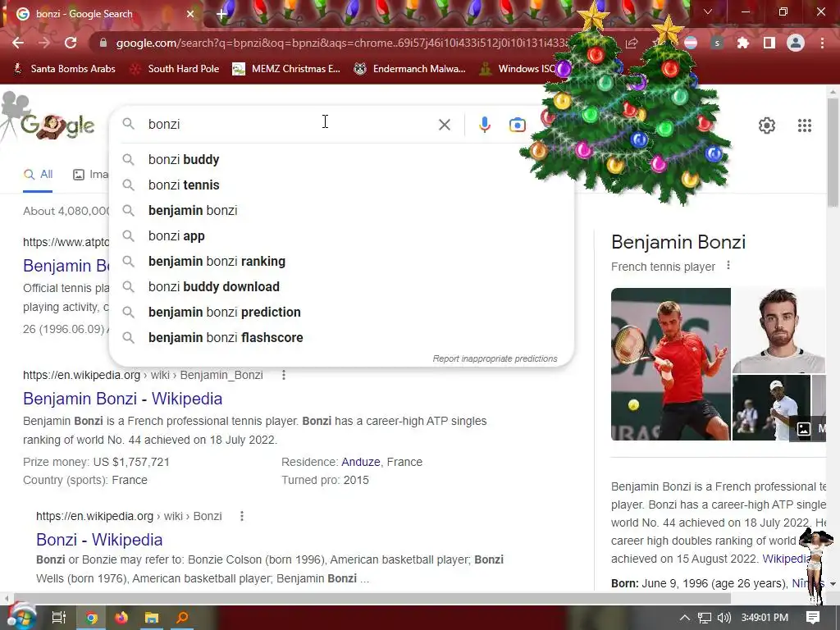The width and height of the screenshot is (840, 630).
Task: Open a new browser tab
Action: tap(221, 14)
